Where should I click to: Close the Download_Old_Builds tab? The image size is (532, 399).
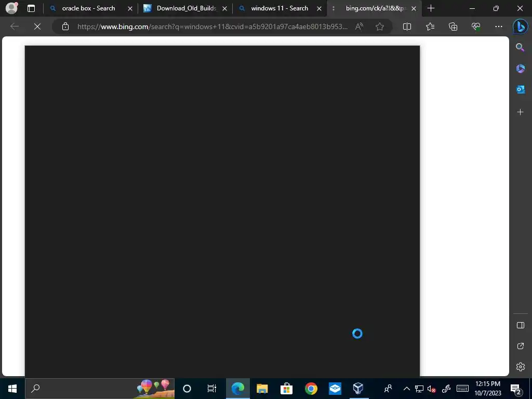[224, 8]
